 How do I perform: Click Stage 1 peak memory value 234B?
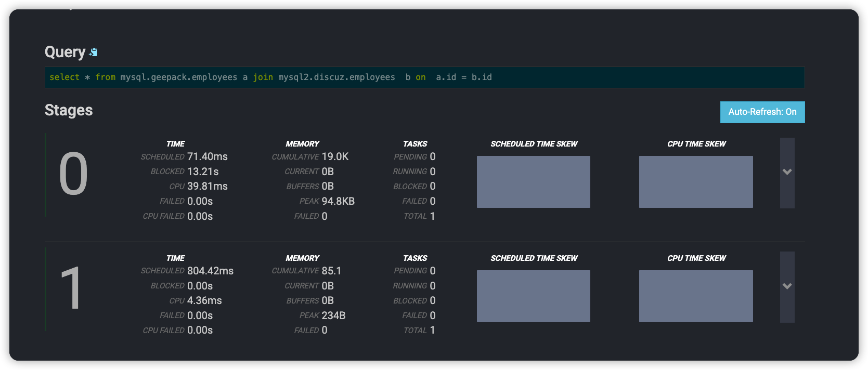[333, 315]
